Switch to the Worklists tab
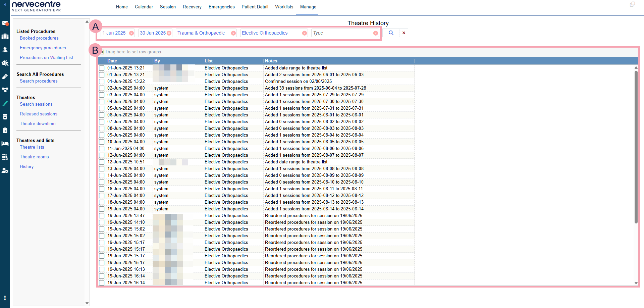 284,7
